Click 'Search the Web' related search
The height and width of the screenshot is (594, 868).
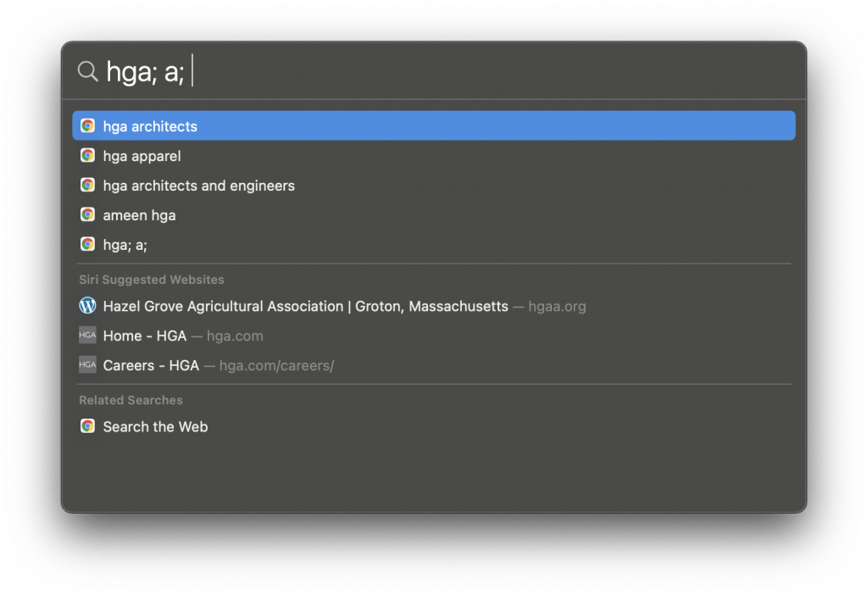[x=434, y=426]
